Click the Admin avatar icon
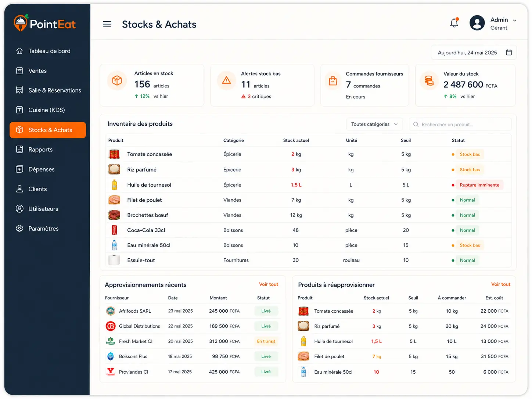Image resolution: width=532 pixels, height=399 pixels. tap(477, 23)
